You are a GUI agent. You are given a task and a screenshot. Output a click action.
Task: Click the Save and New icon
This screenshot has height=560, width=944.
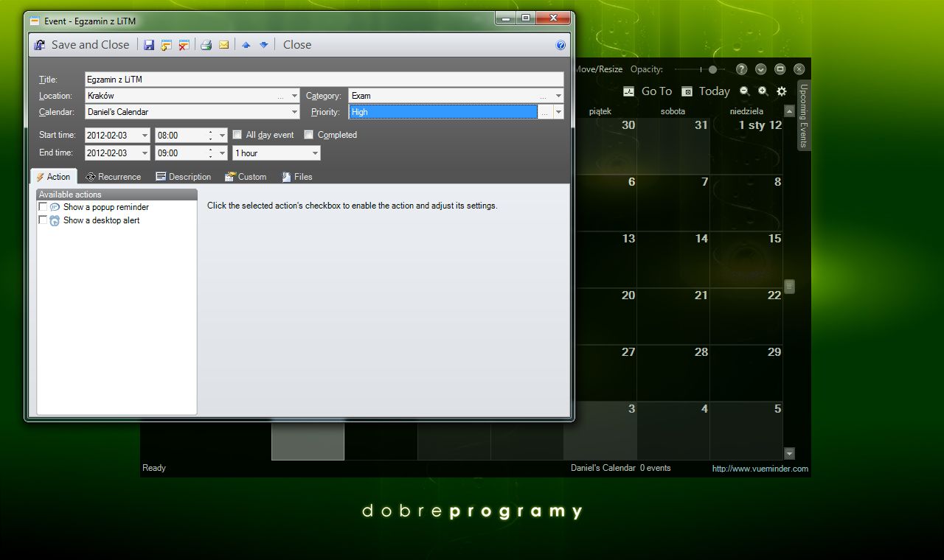click(167, 45)
